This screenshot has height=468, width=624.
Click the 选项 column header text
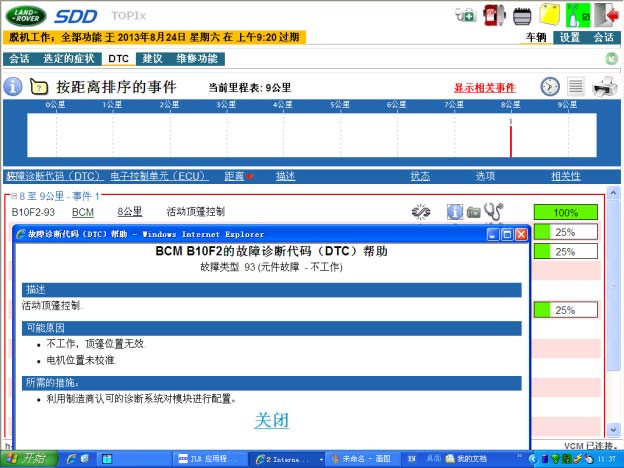pyautogui.click(x=485, y=176)
